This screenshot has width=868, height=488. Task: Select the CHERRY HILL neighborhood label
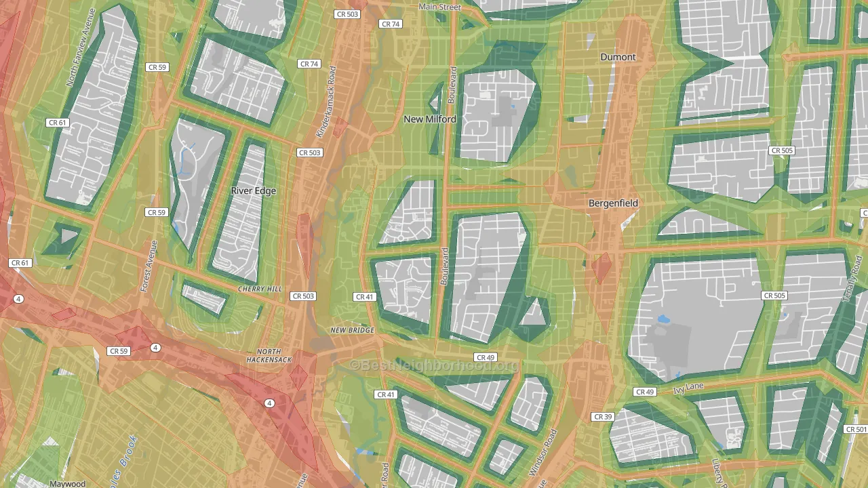pos(260,289)
